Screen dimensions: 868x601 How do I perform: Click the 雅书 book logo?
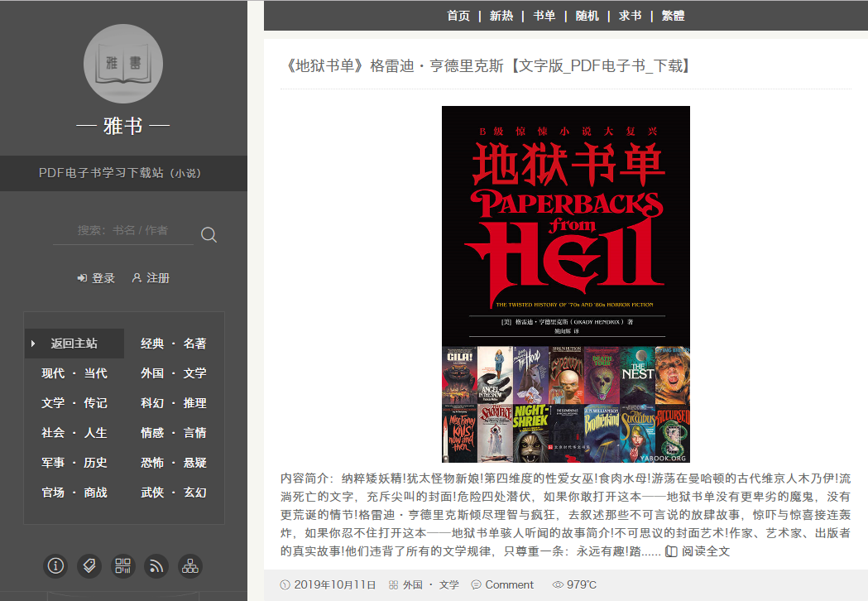(x=123, y=64)
